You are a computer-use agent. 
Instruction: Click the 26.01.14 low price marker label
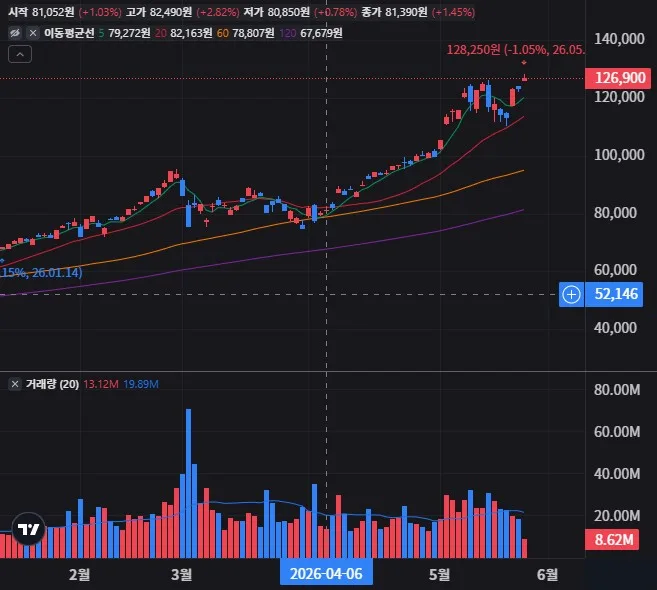click(41, 273)
